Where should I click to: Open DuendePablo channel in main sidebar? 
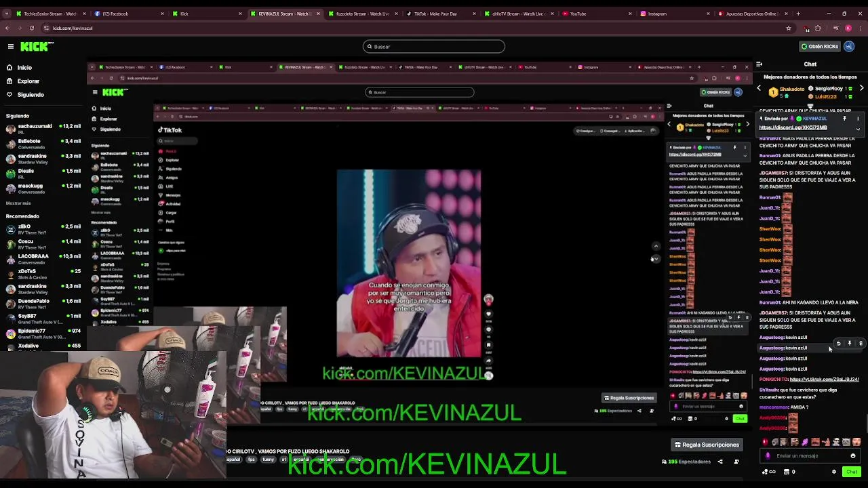[x=43, y=304]
